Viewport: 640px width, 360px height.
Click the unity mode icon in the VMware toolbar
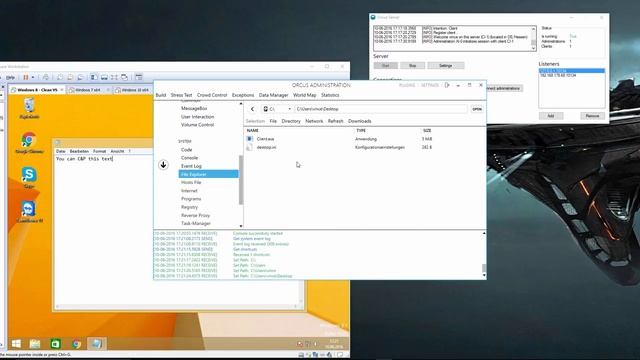pyautogui.click(x=124, y=77)
